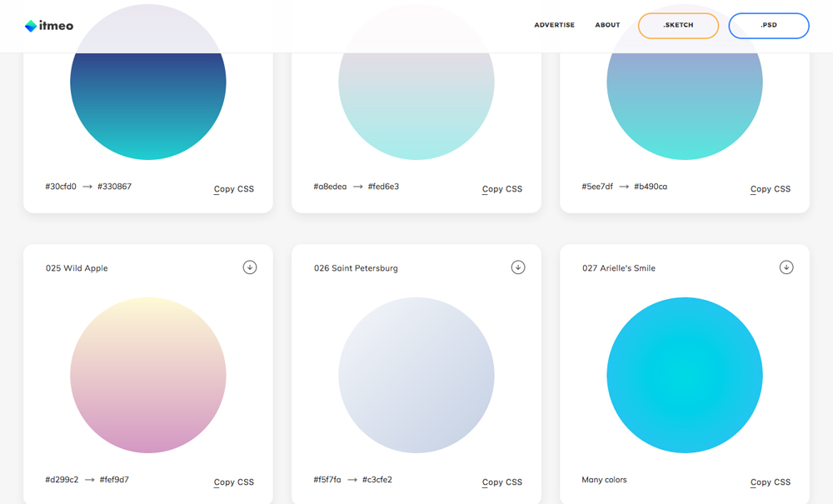Download the Wild Apple gradient image

click(x=250, y=267)
